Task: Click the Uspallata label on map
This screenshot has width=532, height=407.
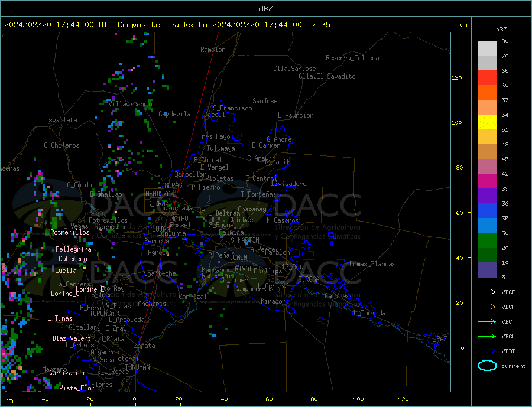Action: click(61, 120)
